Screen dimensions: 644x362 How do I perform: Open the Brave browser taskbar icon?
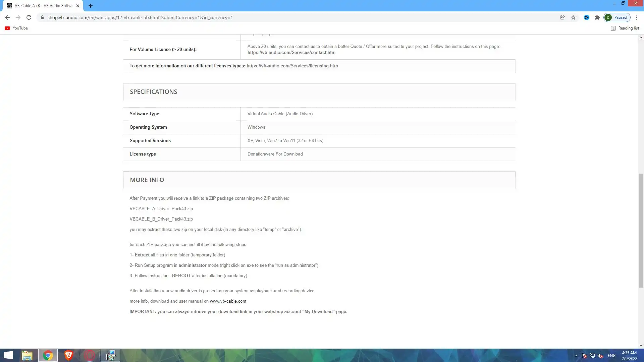point(69,355)
